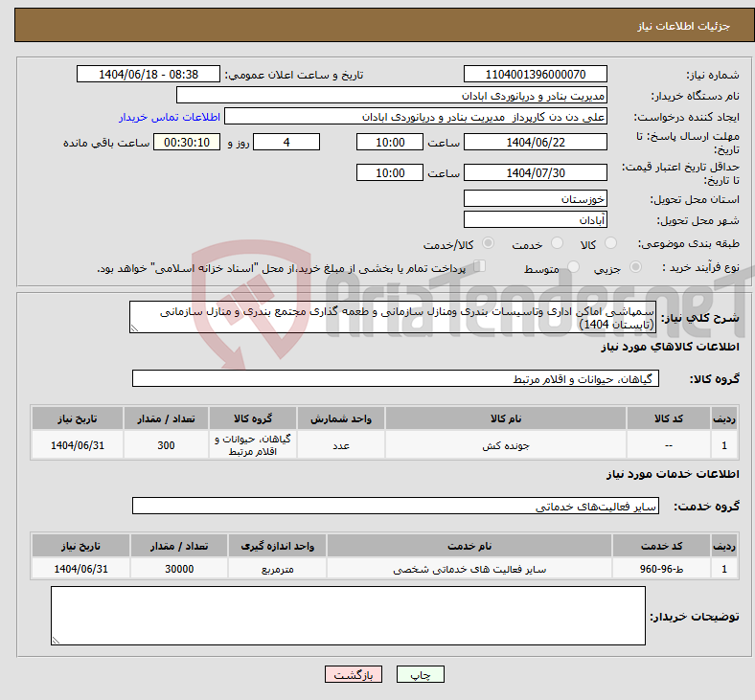Click the گروه کالا field
This screenshot has width=755, height=700.
point(396,379)
